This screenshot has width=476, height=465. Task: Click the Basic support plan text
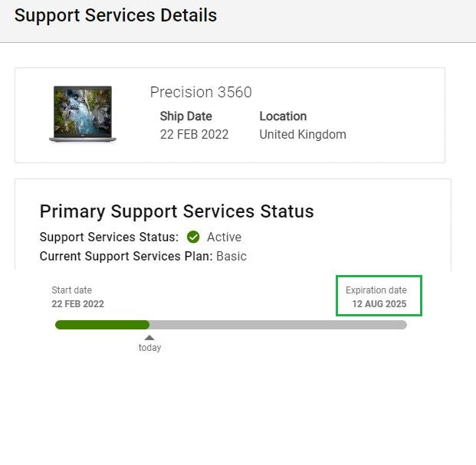point(231,256)
